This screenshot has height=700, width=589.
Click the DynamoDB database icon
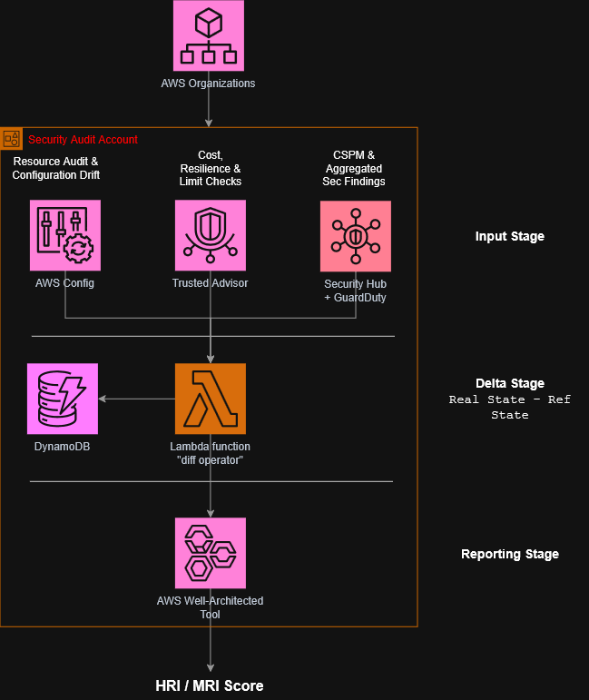[x=63, y=399]
